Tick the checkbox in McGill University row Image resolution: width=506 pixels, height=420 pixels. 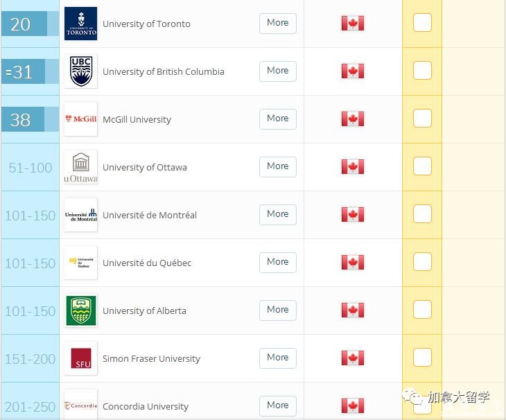tap(422, 118)
